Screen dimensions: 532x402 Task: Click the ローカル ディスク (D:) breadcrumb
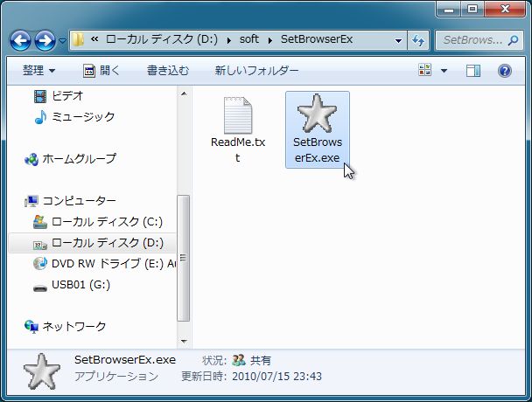(x=162, y=39)
